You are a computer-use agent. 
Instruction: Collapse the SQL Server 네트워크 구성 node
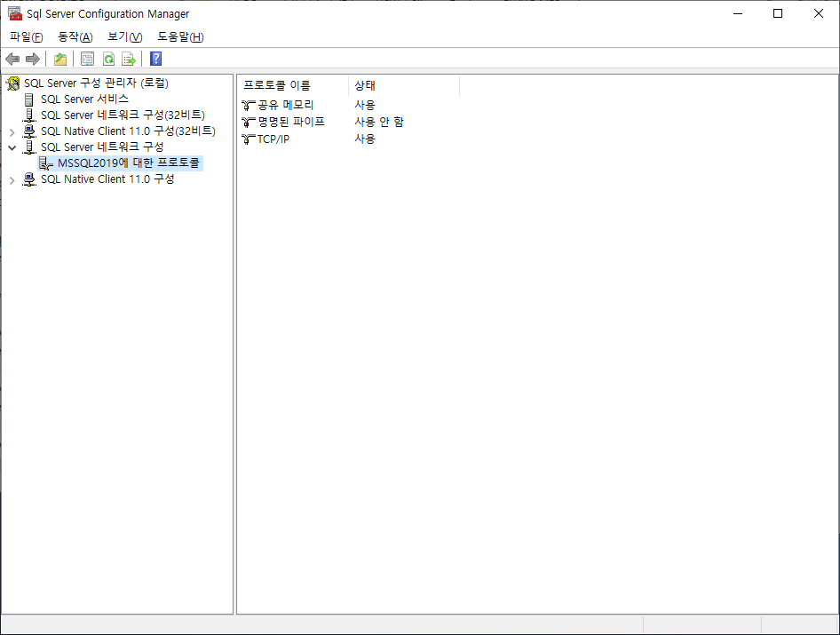pyautogui.click(x=12, y=147)
